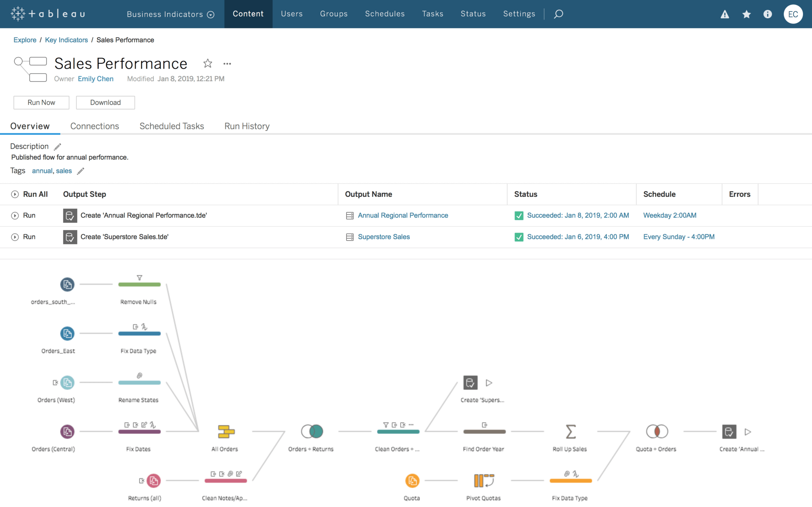Click the Annual Regional Performance link

[402, 215]
